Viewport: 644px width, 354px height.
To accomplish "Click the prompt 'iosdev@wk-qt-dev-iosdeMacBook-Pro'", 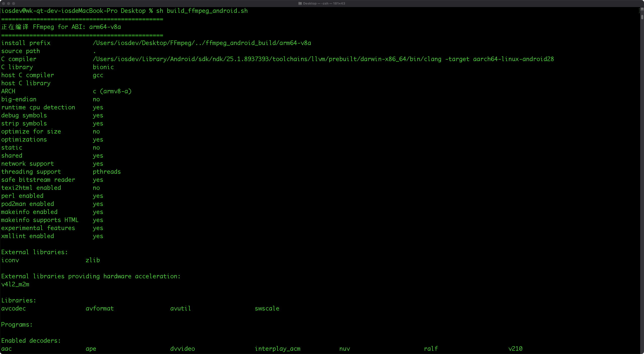I will [59, 11].
